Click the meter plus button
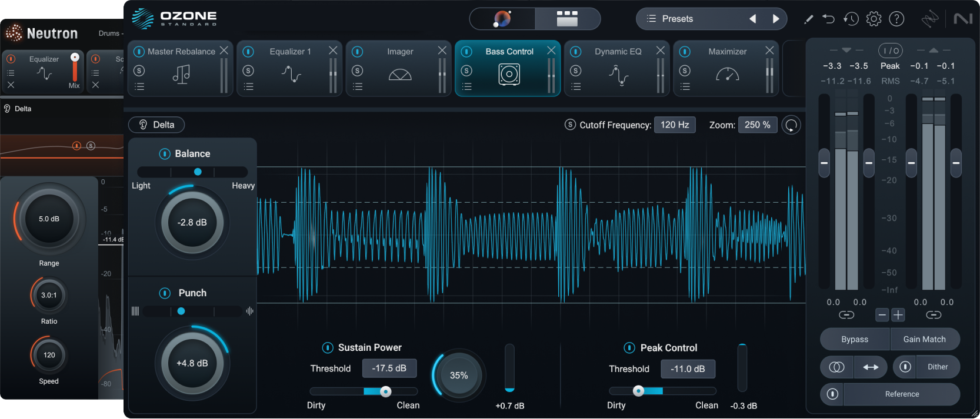 (898, 315)
